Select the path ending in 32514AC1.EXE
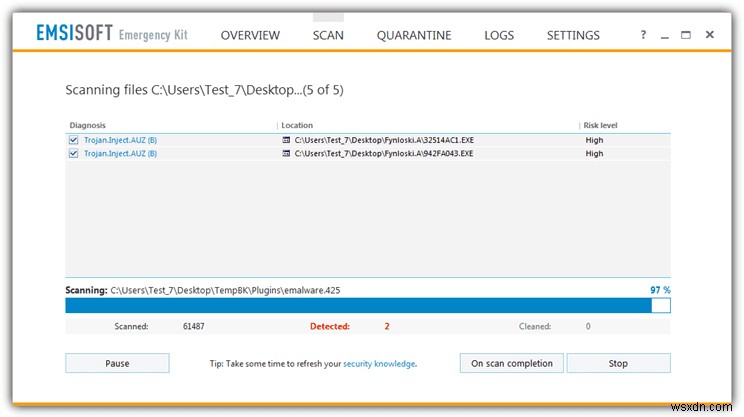The width and height of the screenshot is (744, 417). [384, 140]
